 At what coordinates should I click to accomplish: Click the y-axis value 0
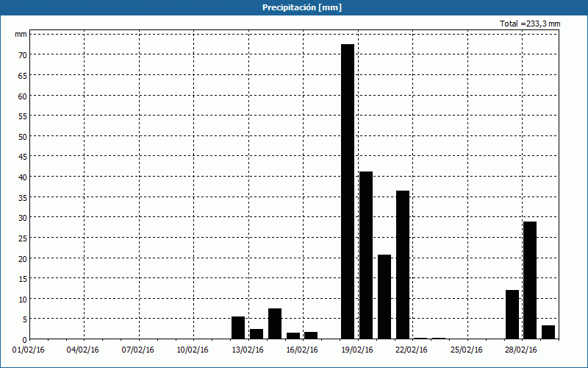pos(25,340)
